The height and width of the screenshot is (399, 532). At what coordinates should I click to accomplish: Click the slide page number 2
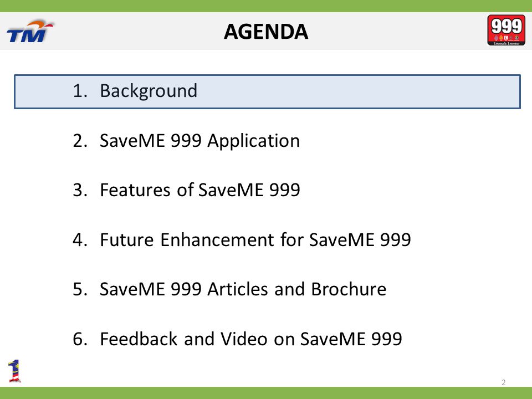pyautogui.click(x=504, y=382)
